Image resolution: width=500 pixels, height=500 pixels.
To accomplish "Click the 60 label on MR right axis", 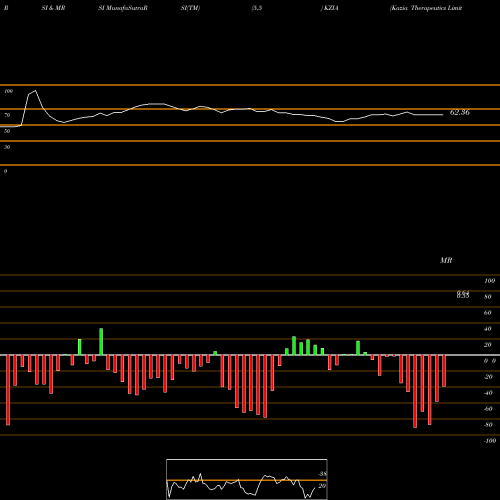I will [x=488, y=313].
